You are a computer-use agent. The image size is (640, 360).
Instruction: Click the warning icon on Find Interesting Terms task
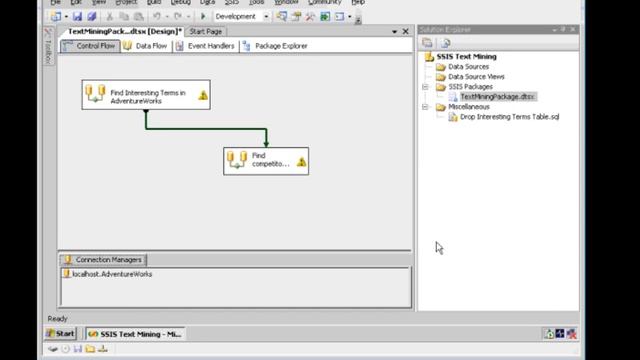[203, 95]
